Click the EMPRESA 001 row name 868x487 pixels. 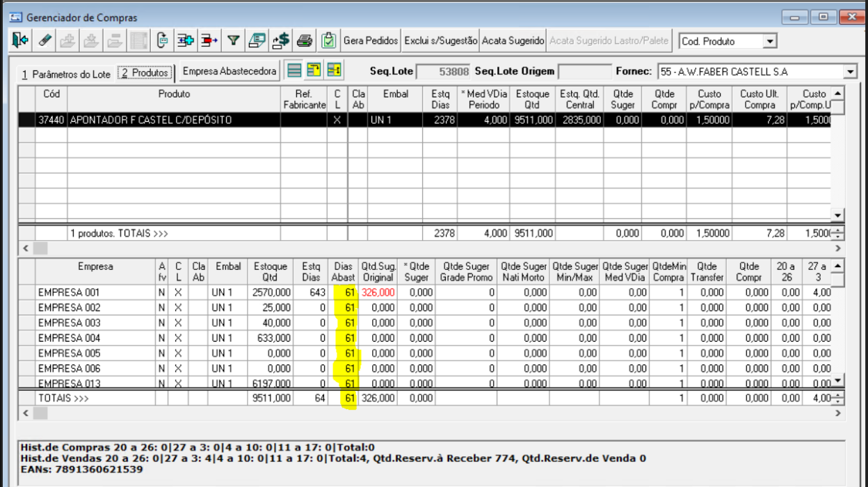tap(70, 292)
